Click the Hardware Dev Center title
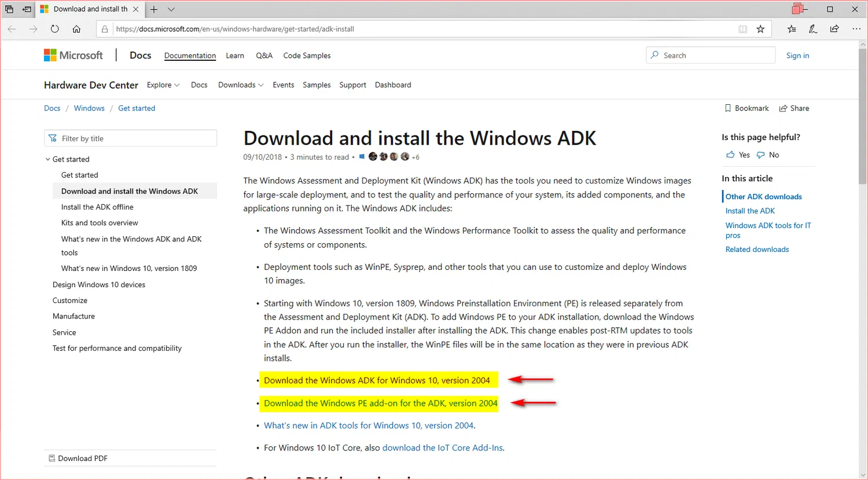The height and width of the screenshot is (480, 868). click(x=91, y=85)
